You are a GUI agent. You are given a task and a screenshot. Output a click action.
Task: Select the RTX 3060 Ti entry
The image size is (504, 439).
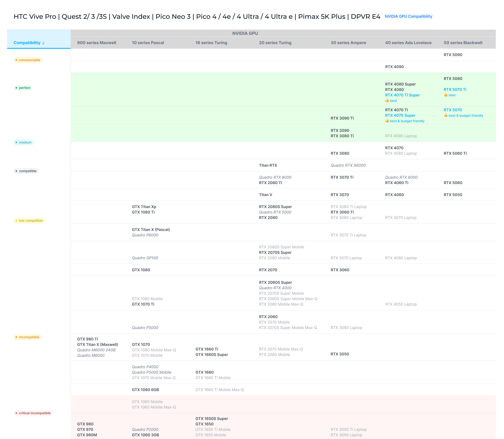coord(342,212)
